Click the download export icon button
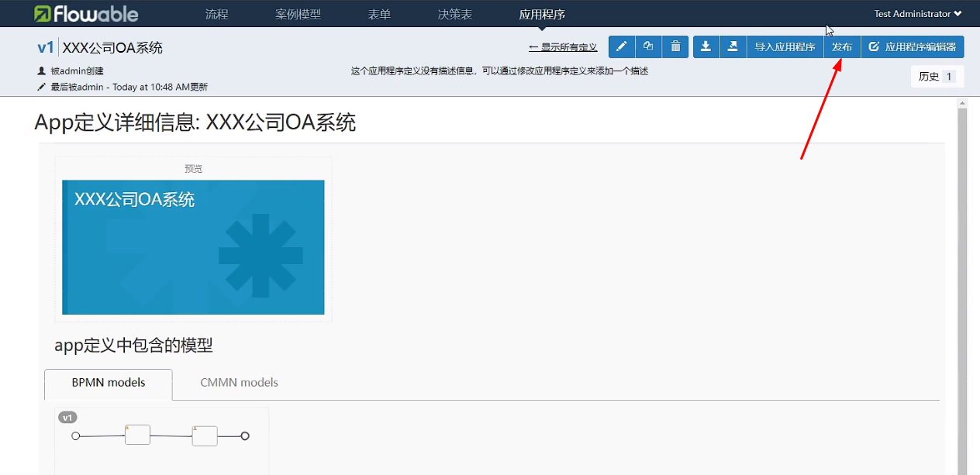The width and height of the screenshot is (980, 475). coord(706,46)
